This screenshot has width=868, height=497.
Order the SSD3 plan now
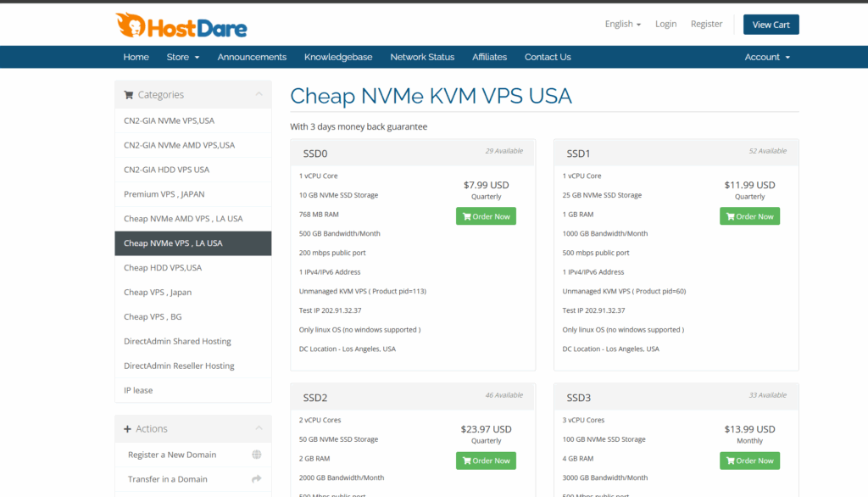tap(749, 461)
